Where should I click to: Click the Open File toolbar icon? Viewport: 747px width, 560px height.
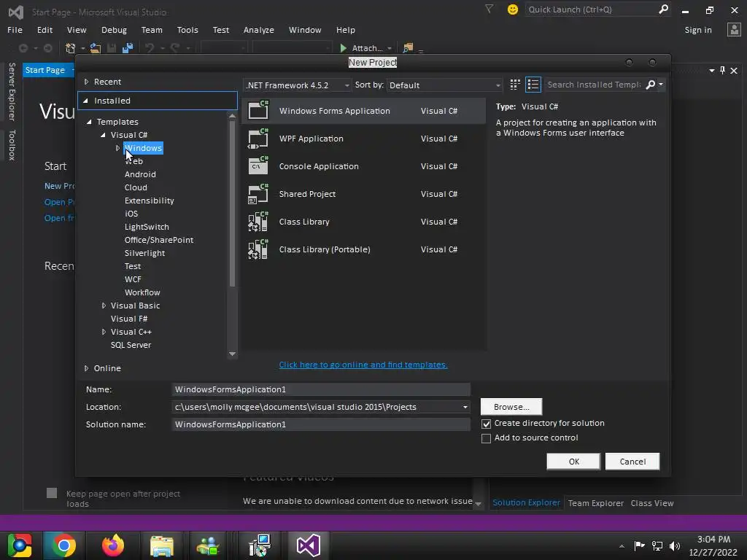pyautogui.click(x=96, y=48)
